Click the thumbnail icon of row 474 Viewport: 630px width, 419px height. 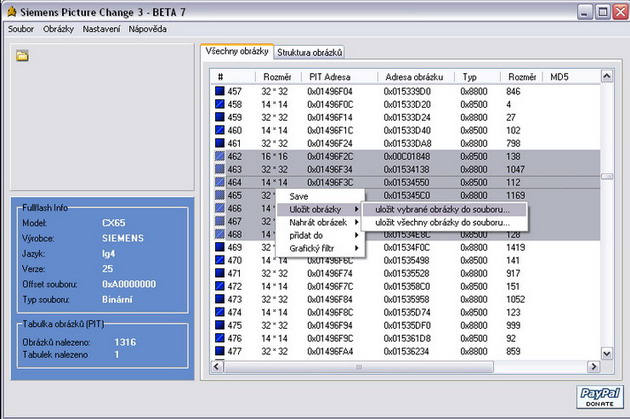(220, 312)
